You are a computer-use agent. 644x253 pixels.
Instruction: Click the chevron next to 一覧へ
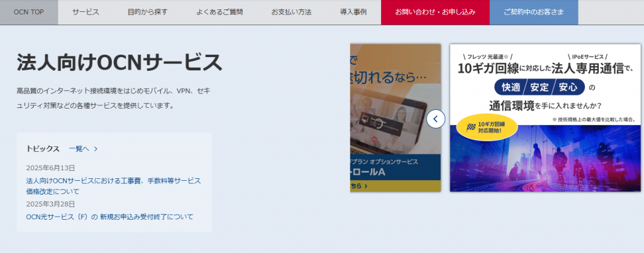[x=96, y=149]
